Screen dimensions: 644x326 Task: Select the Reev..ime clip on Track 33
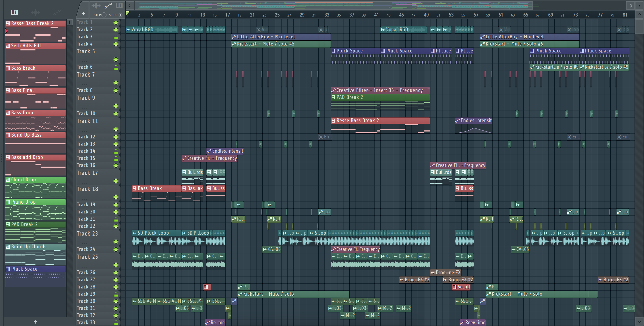(472, 323)
